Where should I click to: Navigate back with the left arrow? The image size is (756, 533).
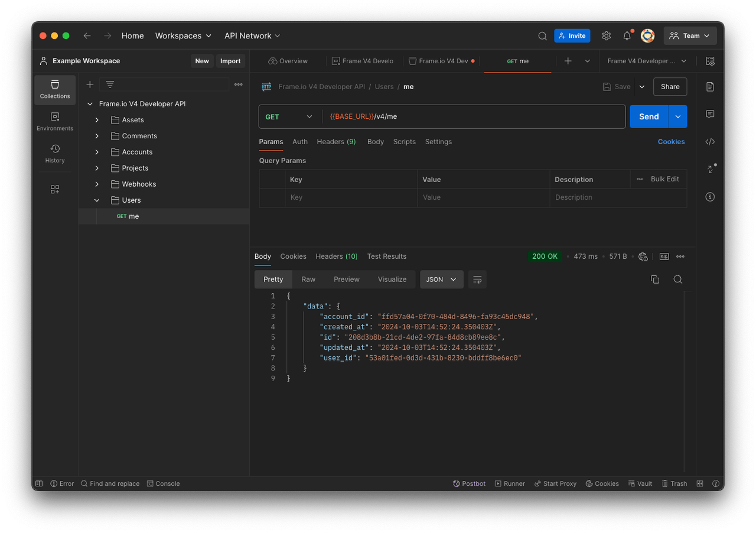click(x=87, y=36)
